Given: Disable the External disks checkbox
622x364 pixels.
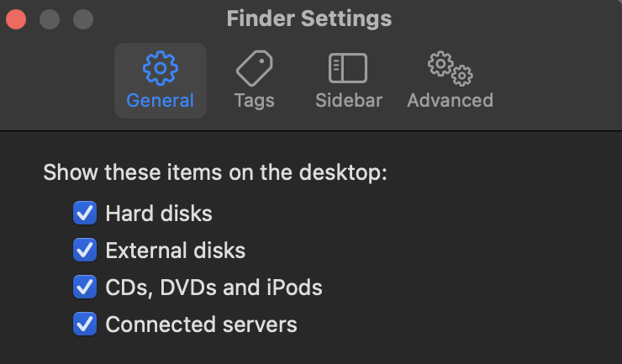Looking at the screenshot, I should coord(85,250).
